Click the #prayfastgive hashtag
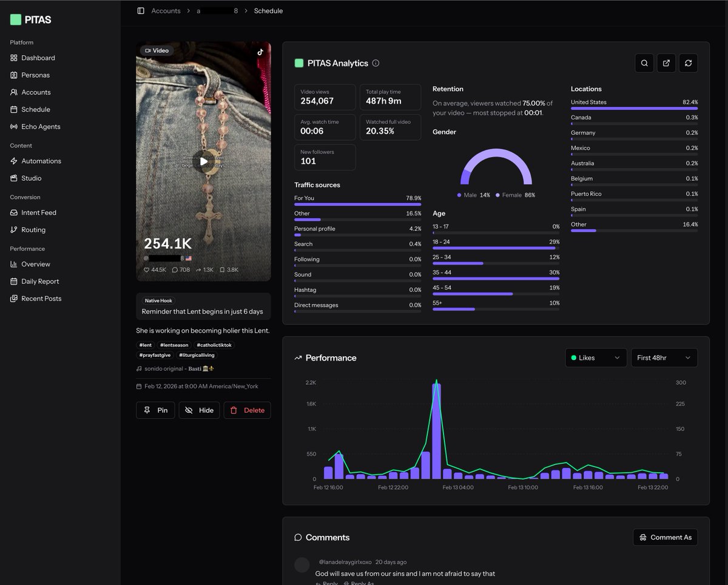Image resolution: width=728 pixels, height=585 pixels. [155, 355]
